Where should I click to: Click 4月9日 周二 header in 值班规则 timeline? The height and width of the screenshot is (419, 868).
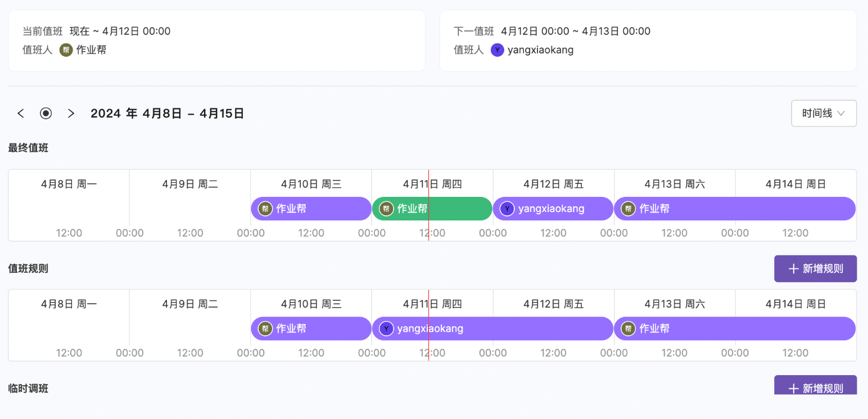coord(190,304)
